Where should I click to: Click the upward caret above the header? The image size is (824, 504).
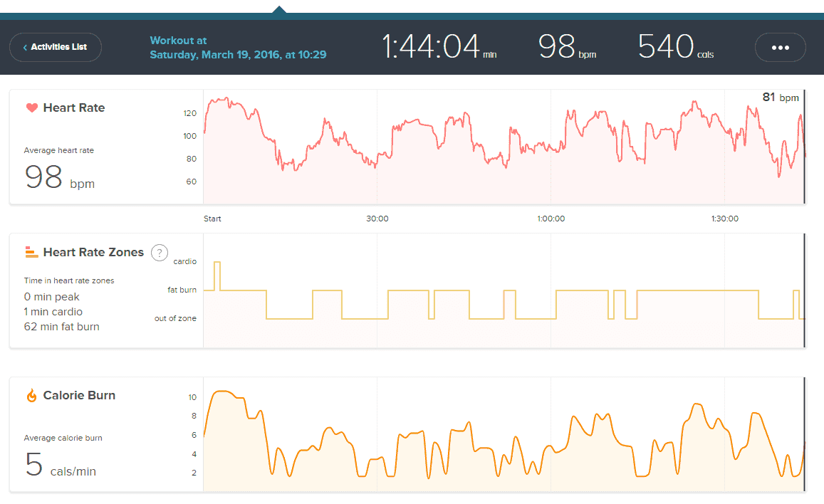coord(279,9)
